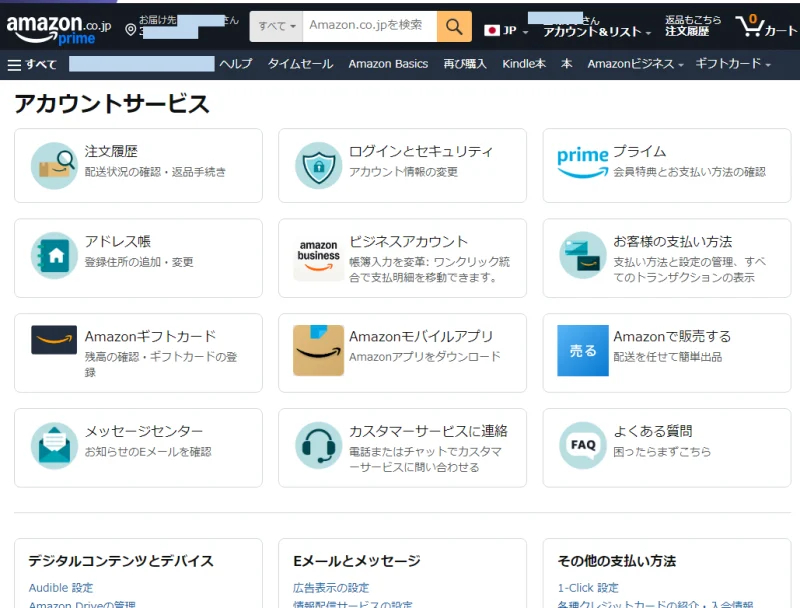Click the アドレス帳 address book icon
This screenshot has width=800, height=608.
click(54, 256)
